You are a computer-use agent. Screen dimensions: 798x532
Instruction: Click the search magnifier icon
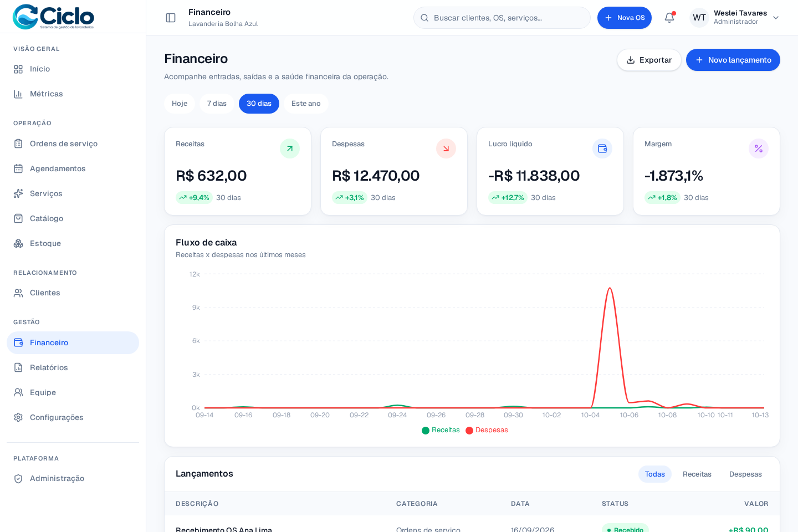tap(424, 18)
